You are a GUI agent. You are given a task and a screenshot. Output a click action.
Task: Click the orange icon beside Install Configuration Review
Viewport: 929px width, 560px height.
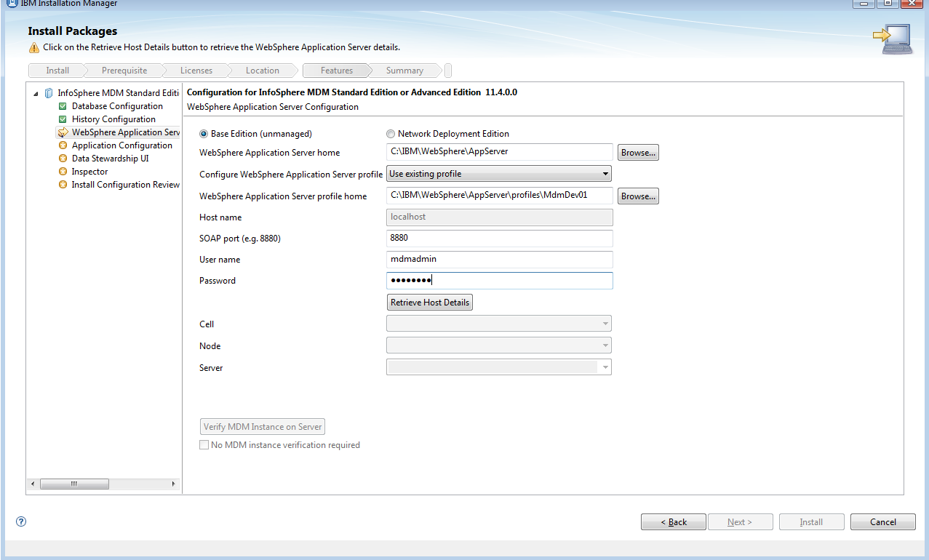(63, 185)
